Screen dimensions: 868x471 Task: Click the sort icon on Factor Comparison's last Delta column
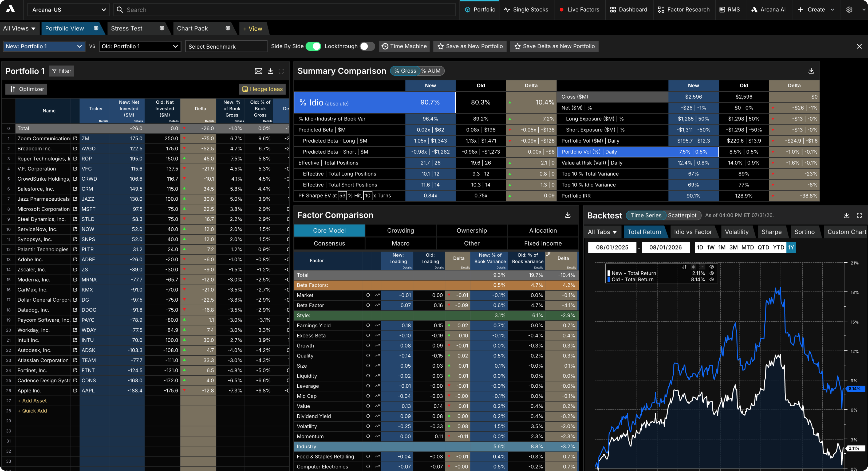tap(548, 254)
